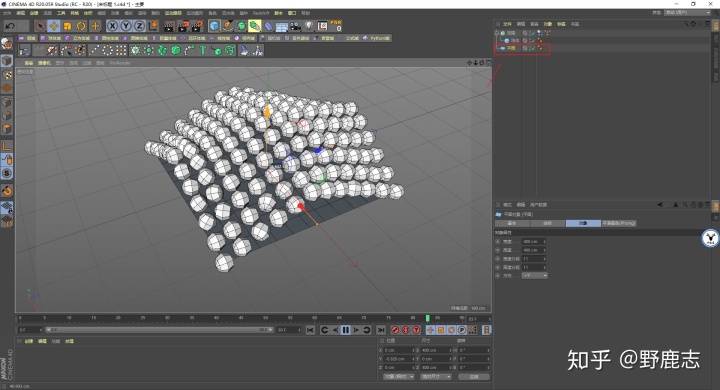Click the Undo arrow icon
This screenshot has width=720, height=390.
[10, 26]
